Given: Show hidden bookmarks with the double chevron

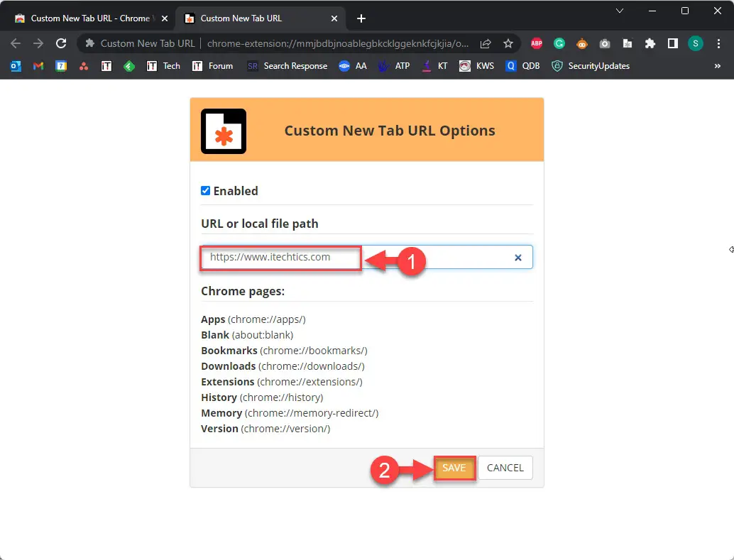Looking at the screenshot, I should click(x=717, y=66).
